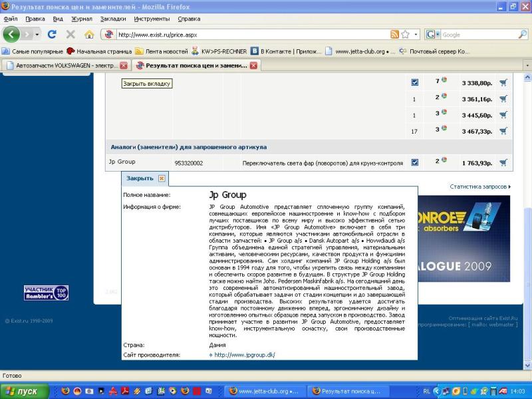Click the Jp Group manufacturer name link
Viewport: 532px width, 399px height.
click(122, 162)
